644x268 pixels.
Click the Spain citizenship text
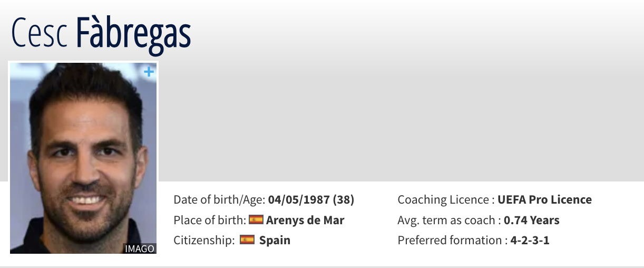click(x=275, y=240)
